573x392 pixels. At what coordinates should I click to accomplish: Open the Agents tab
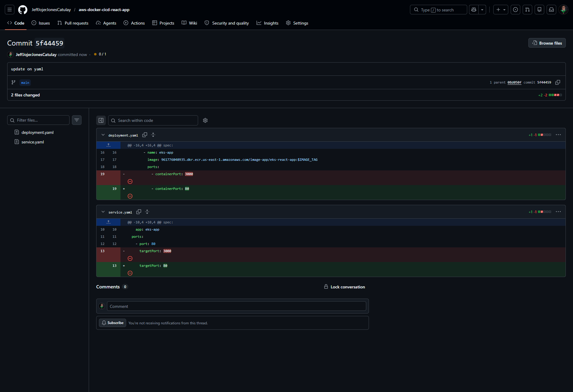[106, 23]
